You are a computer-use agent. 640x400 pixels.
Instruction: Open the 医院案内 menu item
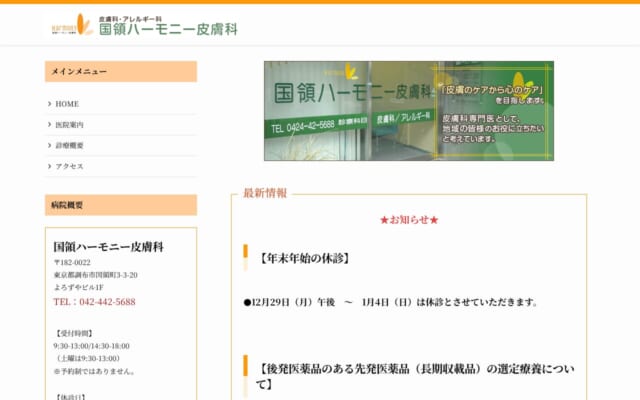(69, 125)
